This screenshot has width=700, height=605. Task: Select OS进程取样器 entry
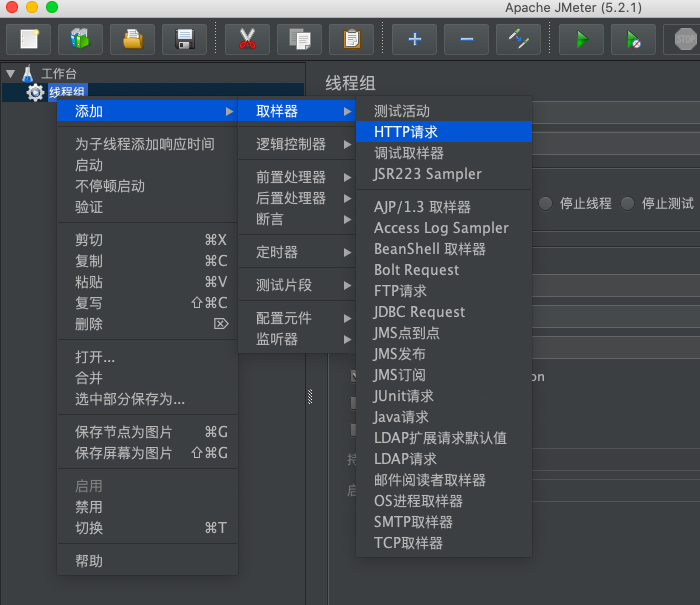pos(444,501)
